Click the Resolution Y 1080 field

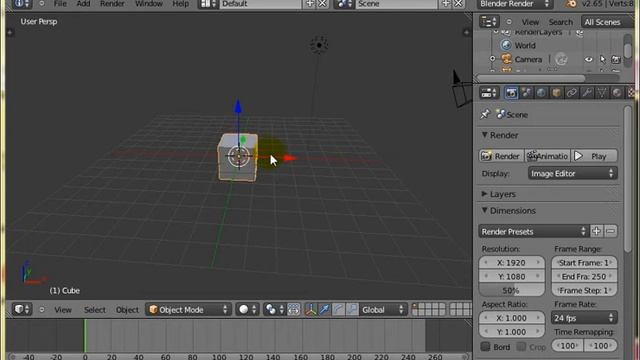point(511,277)
